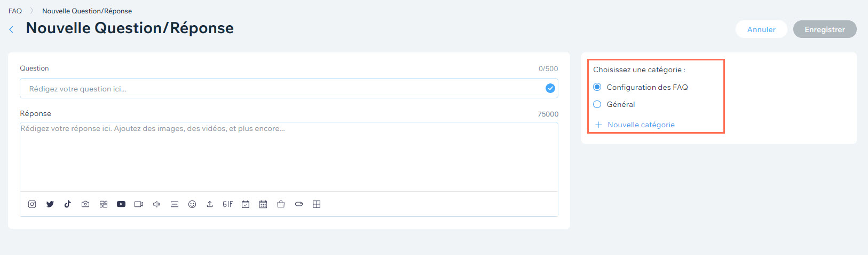
Task: Open the emoji picker
Action: click(x=192, y=204)
